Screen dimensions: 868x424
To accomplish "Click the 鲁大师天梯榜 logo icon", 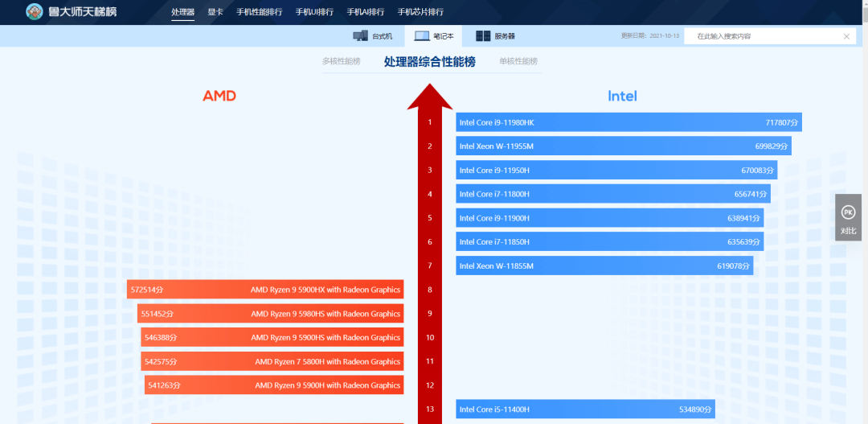I will point(35,11).
